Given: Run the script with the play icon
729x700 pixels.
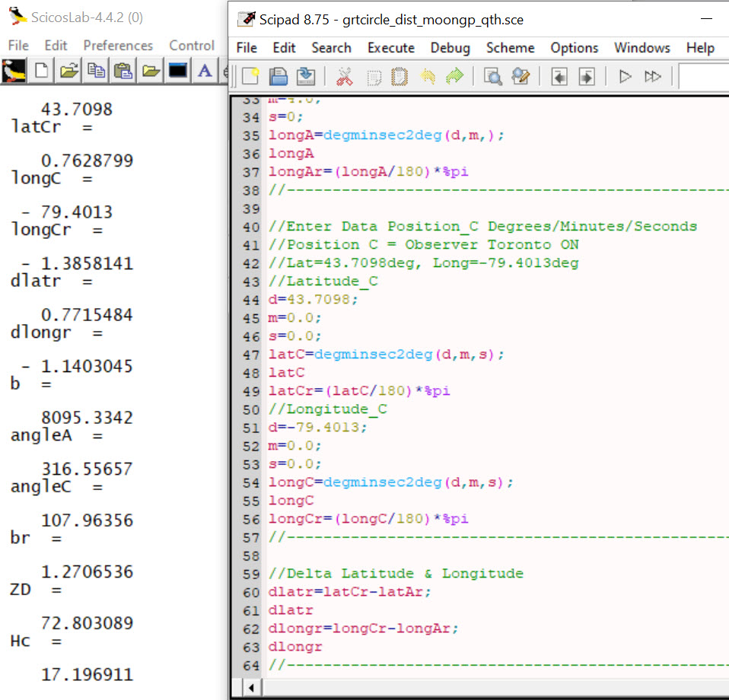Looking at the screenshot, I should click(625, 77).
